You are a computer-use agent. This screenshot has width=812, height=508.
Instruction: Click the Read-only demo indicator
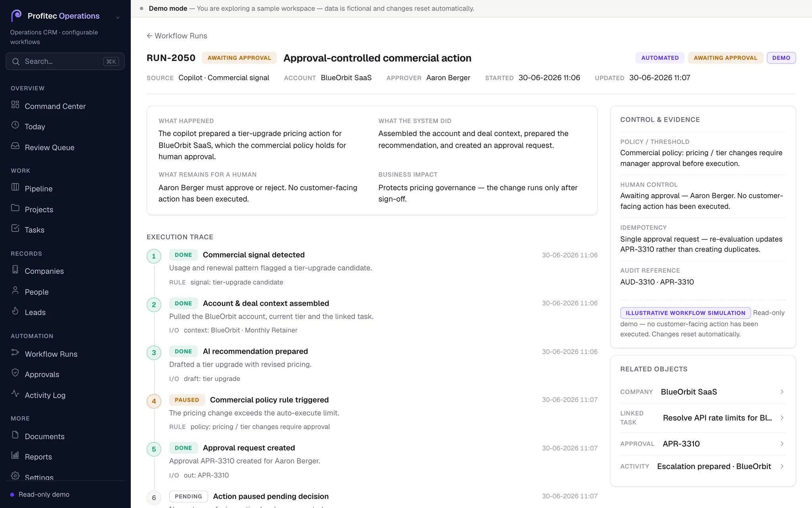point(40,495)
